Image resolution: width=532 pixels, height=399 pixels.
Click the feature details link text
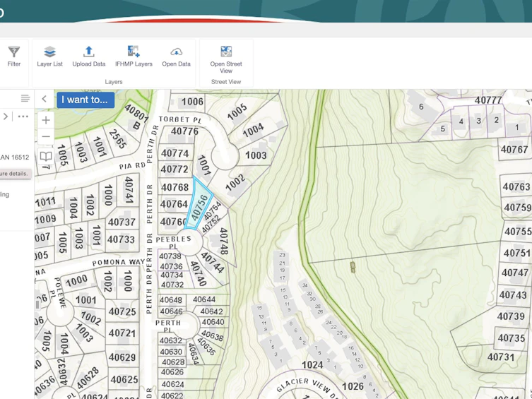(14, 174)
